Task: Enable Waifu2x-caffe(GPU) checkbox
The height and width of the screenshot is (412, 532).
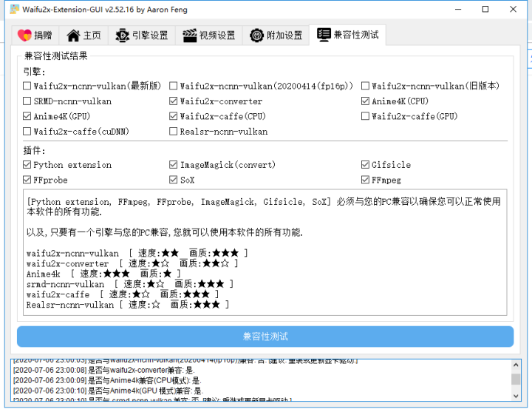Action: (x=365, y=116)
